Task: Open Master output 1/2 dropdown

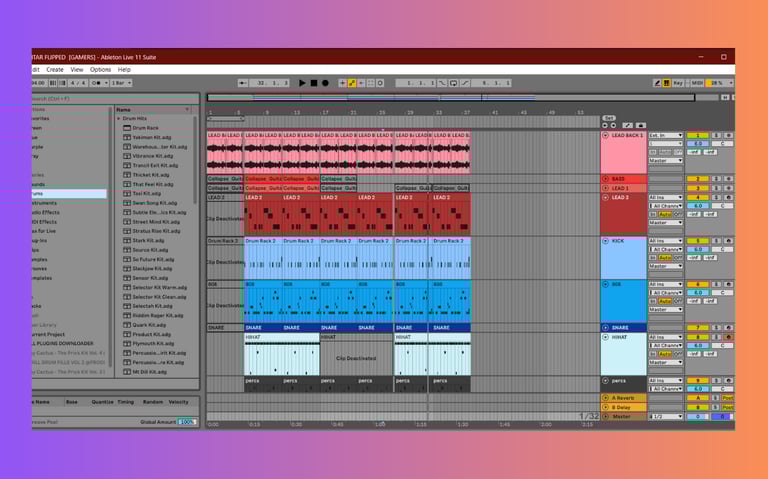Action: point(666,416)
